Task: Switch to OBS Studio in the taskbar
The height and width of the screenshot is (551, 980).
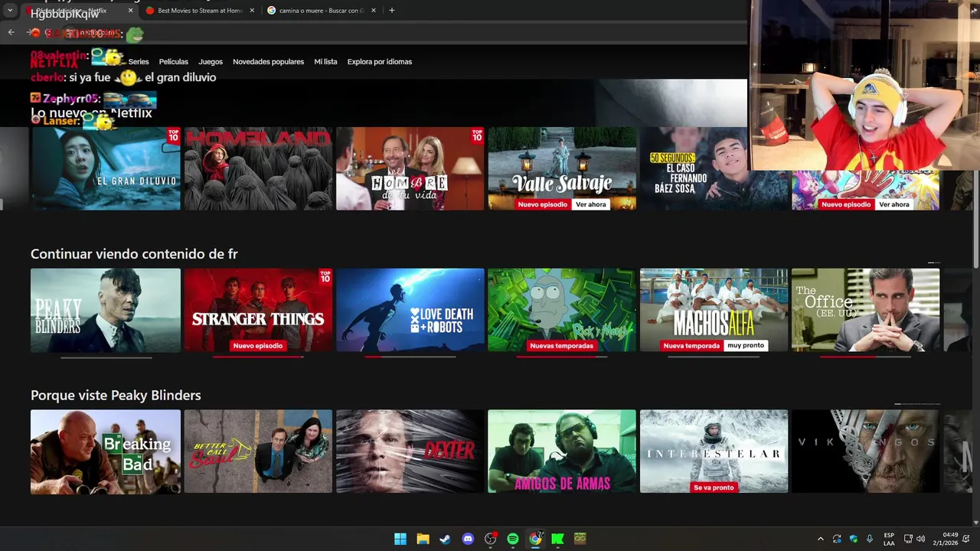Action: pyautogui.click(x=491, y=539)
